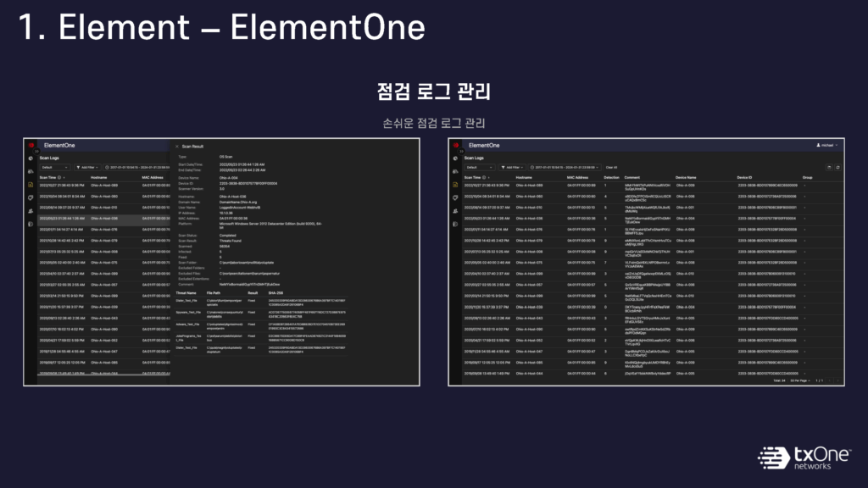Sort by the Hostname column header in right table
The width and height of the screenshot is (868, 488).
pos(525,176)
